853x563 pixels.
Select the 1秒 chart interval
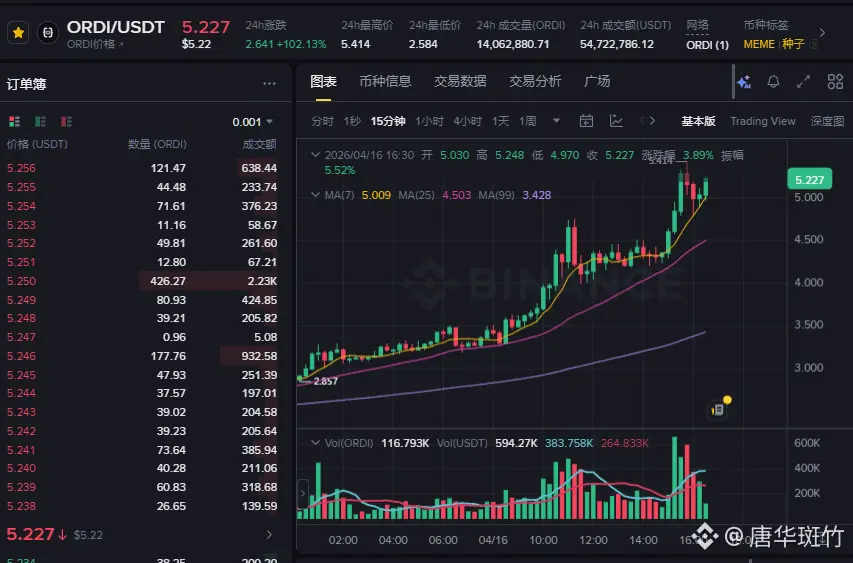pos(352,121)
